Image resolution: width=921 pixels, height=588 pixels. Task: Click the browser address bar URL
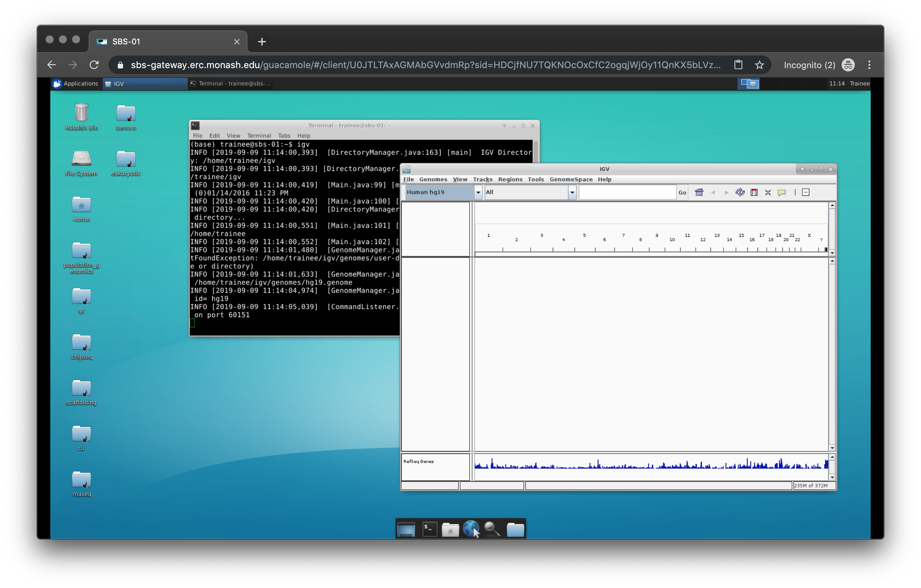tap(425, 64)
